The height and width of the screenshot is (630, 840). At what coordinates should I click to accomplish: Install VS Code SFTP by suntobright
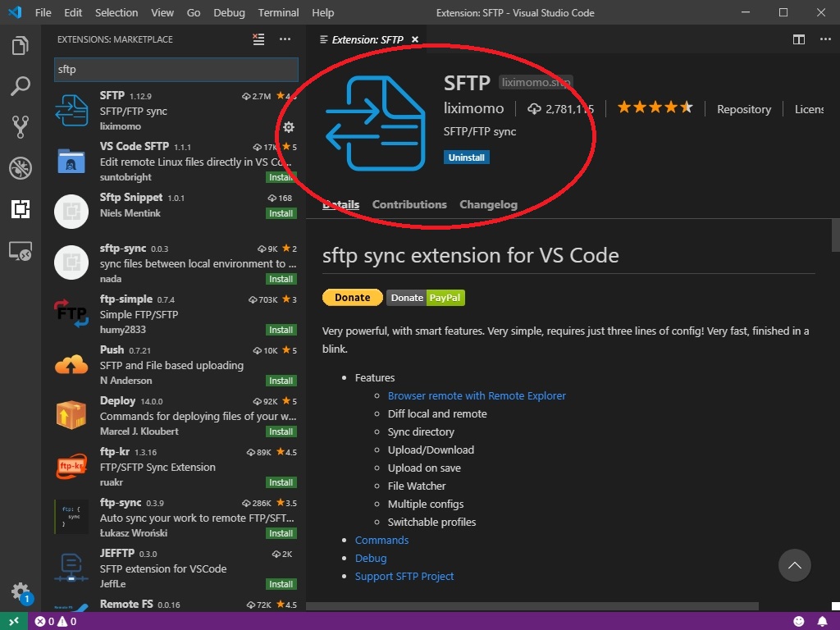point(281,177)
